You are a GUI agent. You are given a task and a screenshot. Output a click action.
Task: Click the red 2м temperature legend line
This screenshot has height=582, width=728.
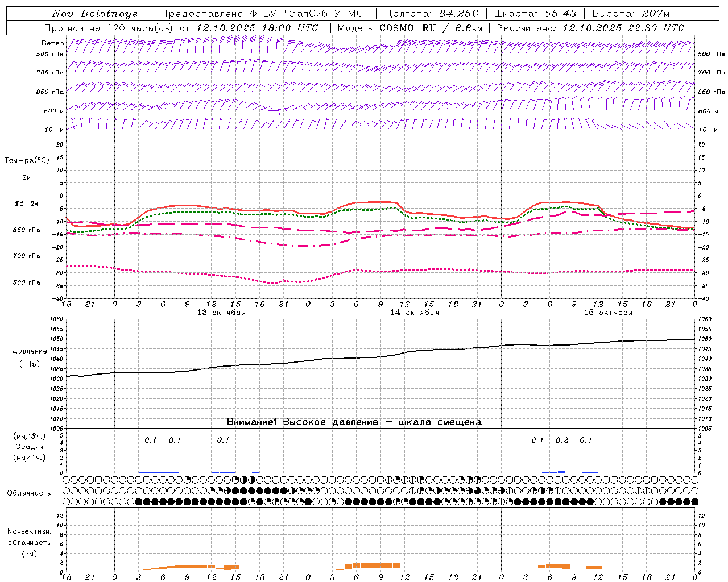26,184
